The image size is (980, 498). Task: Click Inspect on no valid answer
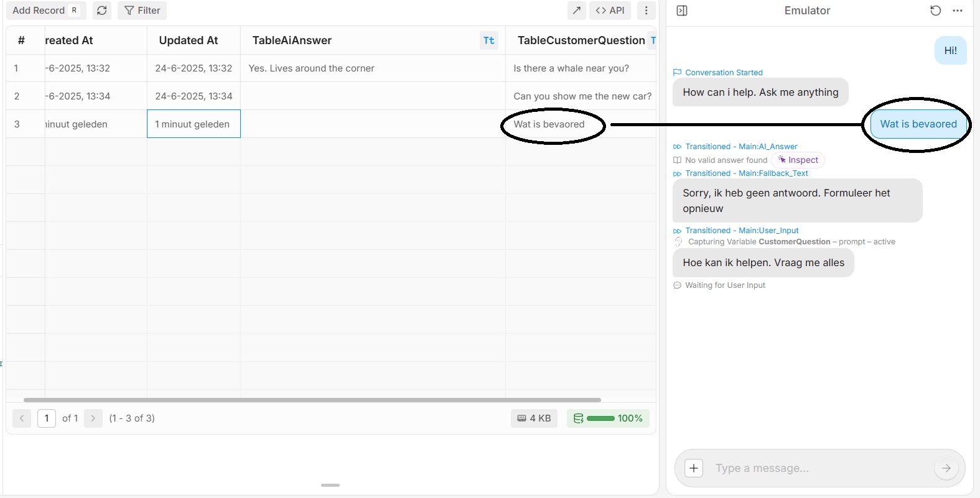[798, 160]
